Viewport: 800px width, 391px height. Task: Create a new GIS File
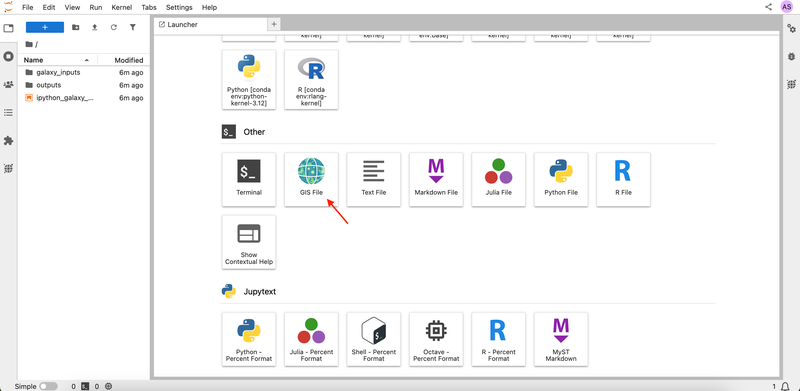point(311,180)
